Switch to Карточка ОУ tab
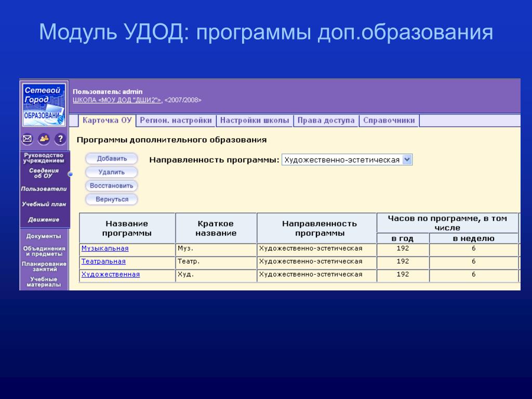The height and width of the screenshot is (399, 532). [107, 121]
